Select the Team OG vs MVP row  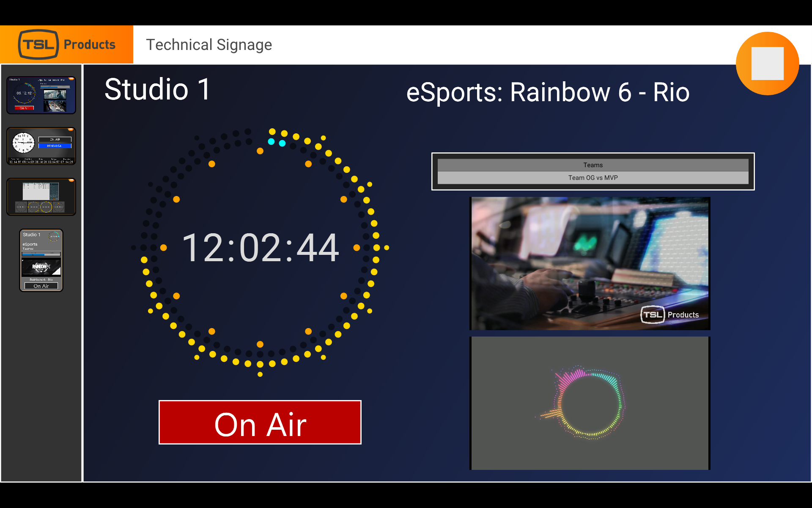click(x=593, y=178)
